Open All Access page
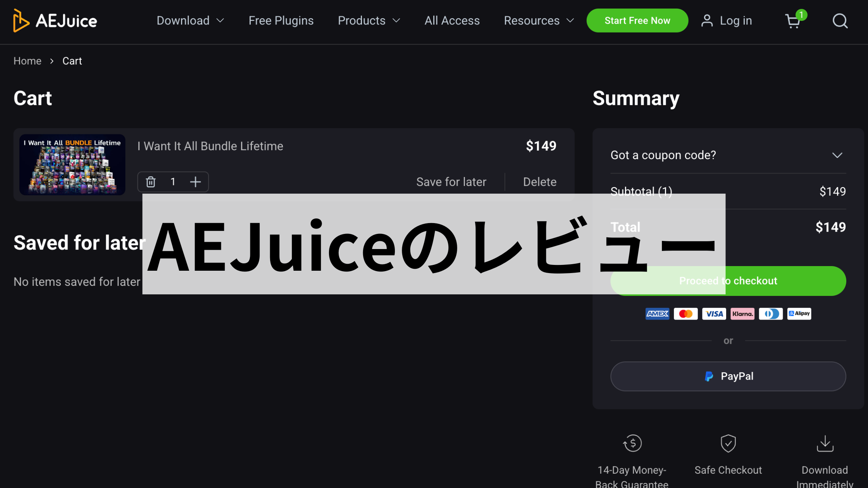The height and width of the screenshot is (488, 868). coord(452,21)
